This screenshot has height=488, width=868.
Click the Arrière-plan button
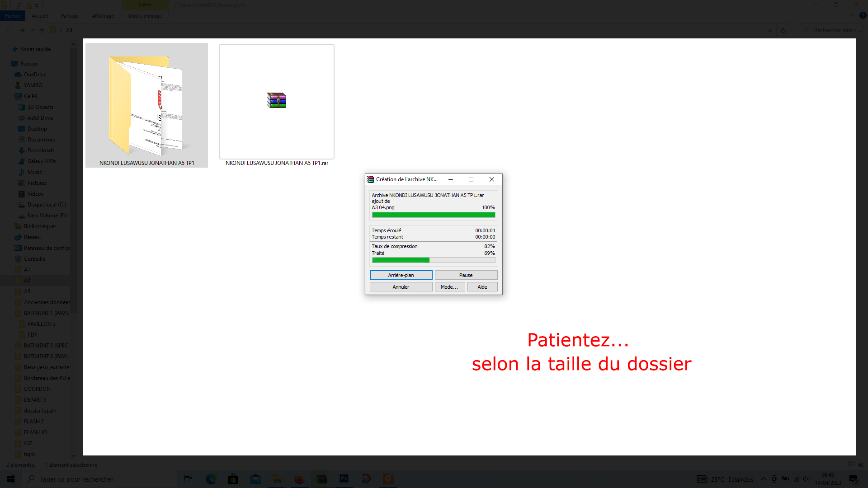(x=401, y=275)
